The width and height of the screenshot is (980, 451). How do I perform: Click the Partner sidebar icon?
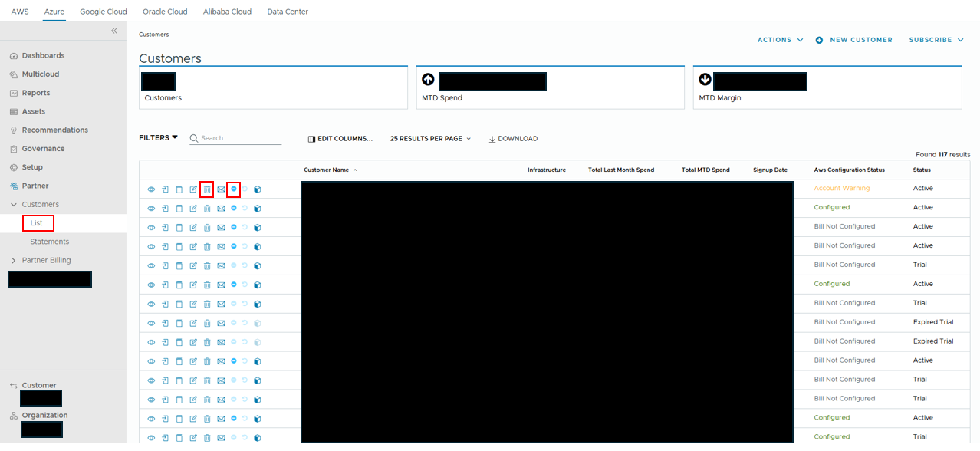(14, 186)
